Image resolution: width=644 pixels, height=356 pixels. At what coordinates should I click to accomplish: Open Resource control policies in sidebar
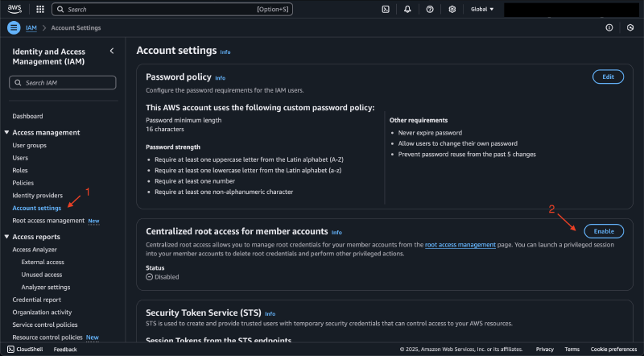tap(47, 337)
